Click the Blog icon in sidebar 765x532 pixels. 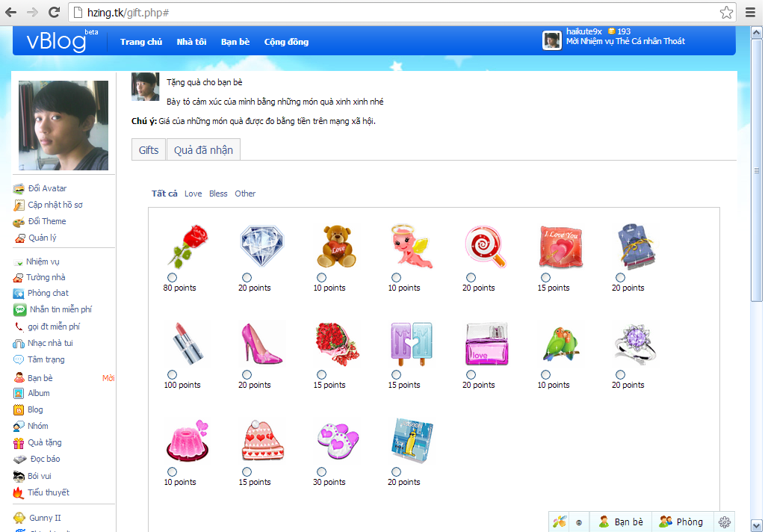19,410
